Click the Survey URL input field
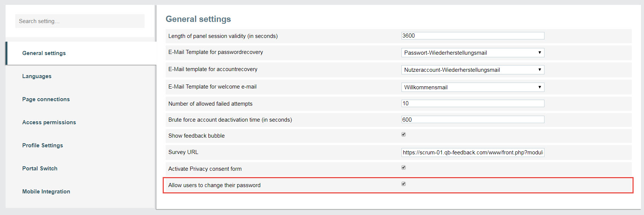This screenshot has width=644, height=215. [x=473, y=153]
